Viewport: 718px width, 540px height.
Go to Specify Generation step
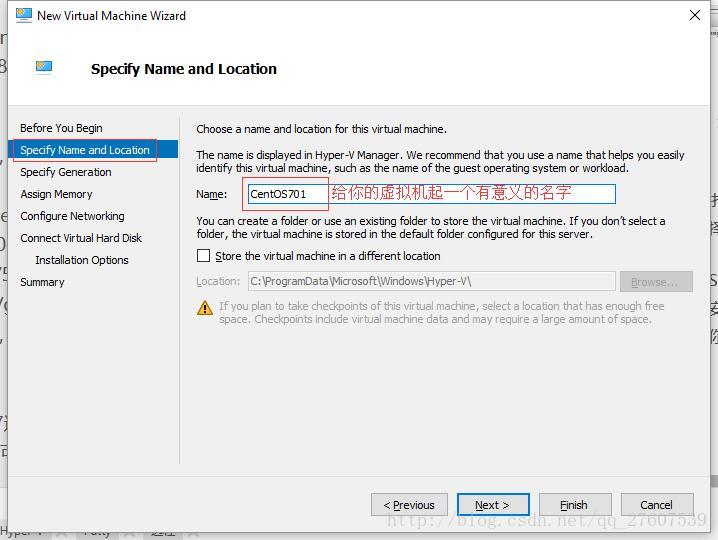point(66,172)
